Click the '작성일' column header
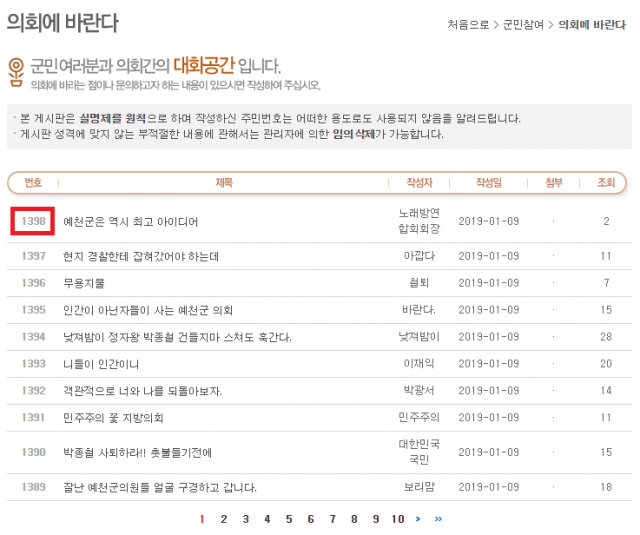Viewport: 640px width, 535px height. (489, 182)
